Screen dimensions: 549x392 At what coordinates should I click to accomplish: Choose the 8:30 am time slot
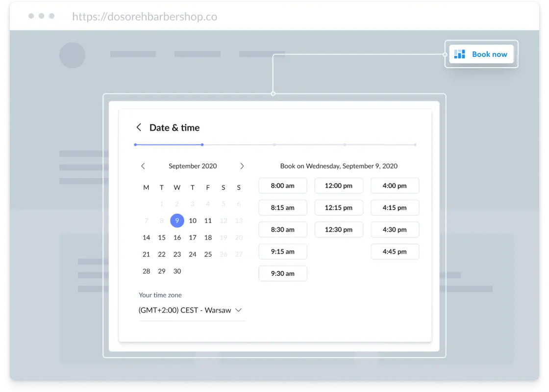click(282, 230)
